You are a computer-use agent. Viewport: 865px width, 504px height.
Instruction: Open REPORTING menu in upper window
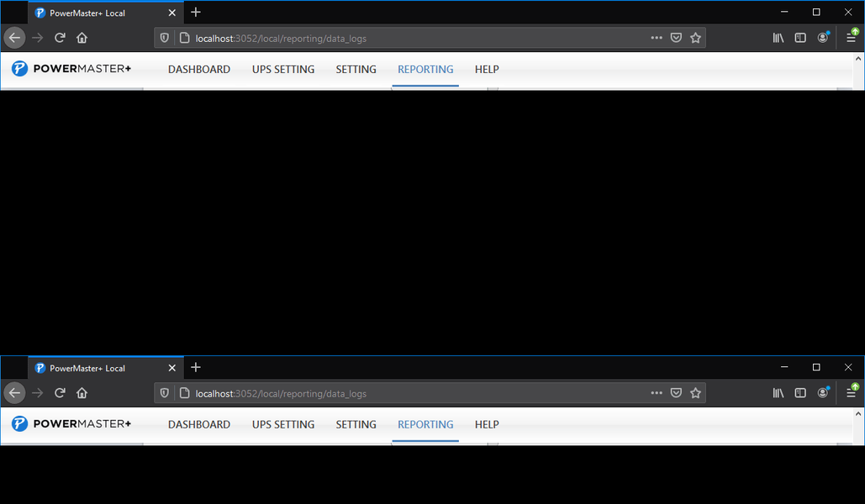tap(425, 70)
